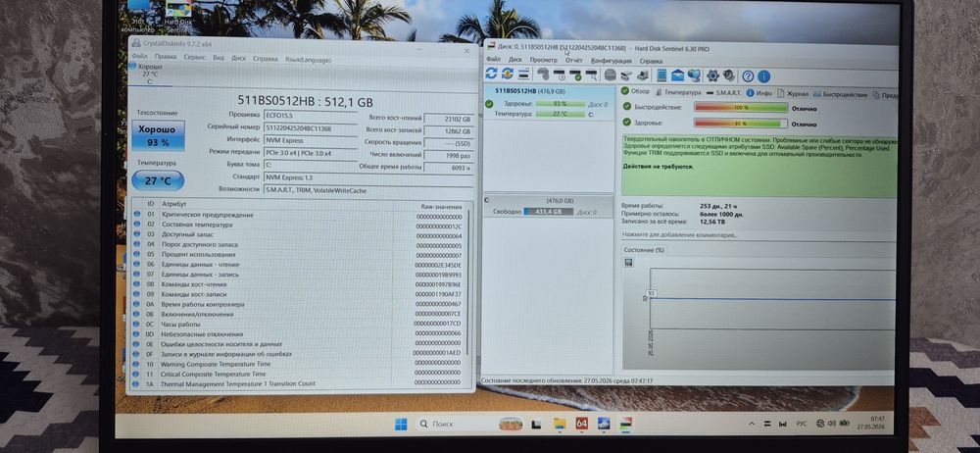Open Task View on the taskbar
The height and width of the screenshot is (453, 980).
(x=536, y=425)
